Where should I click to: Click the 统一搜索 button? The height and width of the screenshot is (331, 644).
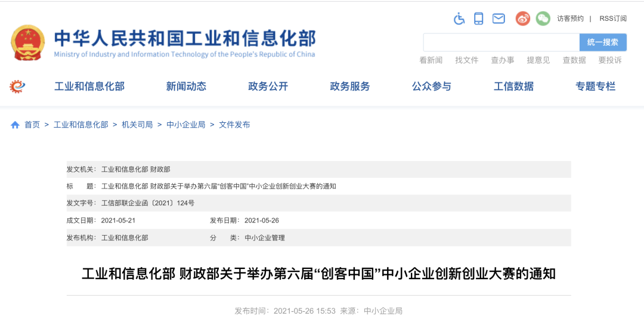603,42
